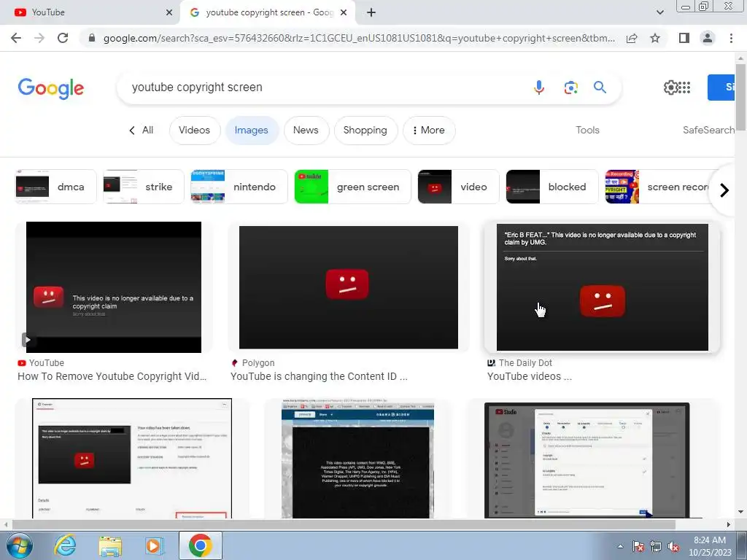Screen dimensions: 747x560
Task: Click the magnifying glass search icon
Action: [600, 87]
